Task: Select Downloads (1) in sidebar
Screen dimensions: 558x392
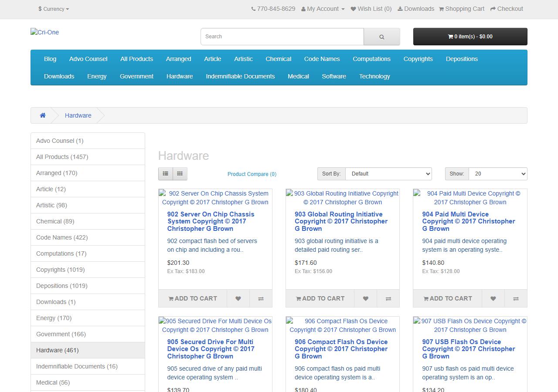Action: pyautogui.click(x=88, y=302)
